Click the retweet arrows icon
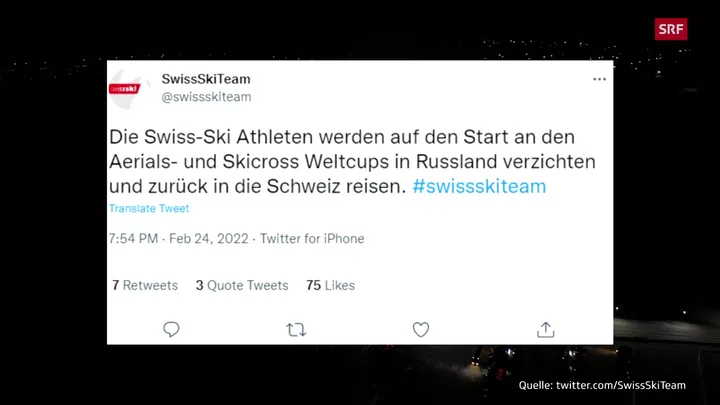This screenshot has height=405, width=720. (x=296, y=330)
